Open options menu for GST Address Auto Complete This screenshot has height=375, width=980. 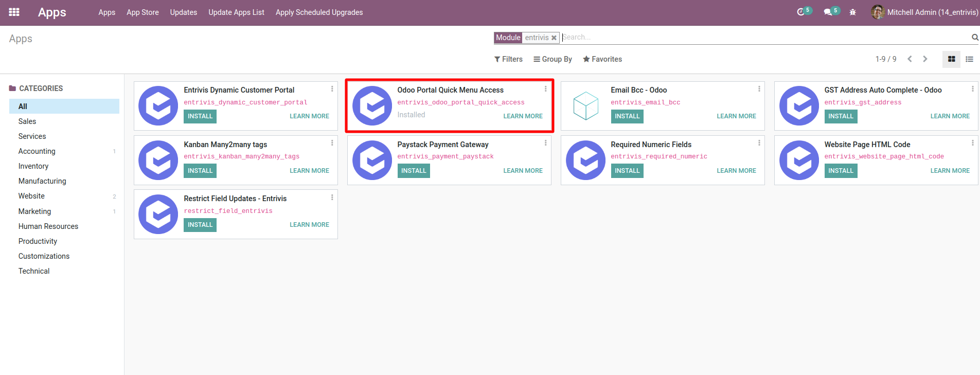point(973,89)
